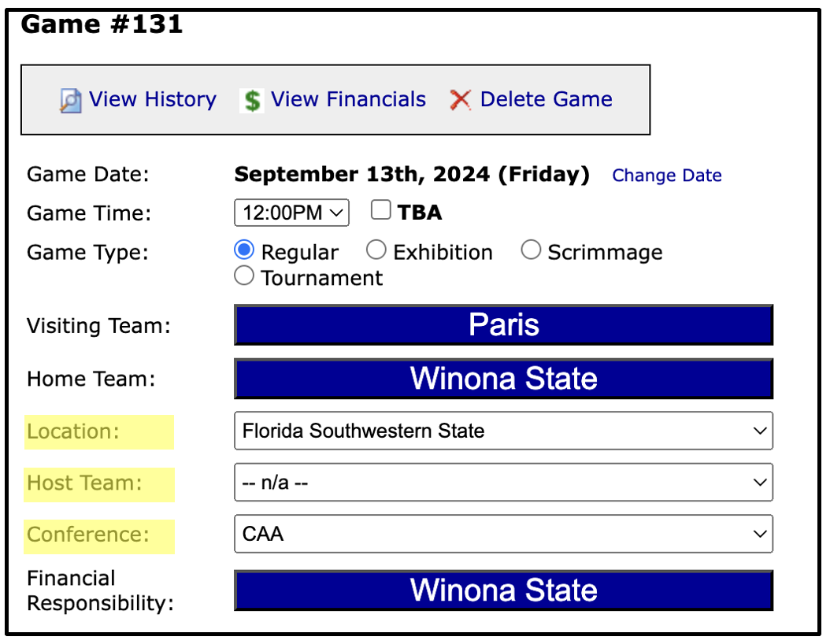Screen dimensions: 830x644
Task: Open the Location dropdown showing Florida Southwestern State
Action: tap(503, 431)
